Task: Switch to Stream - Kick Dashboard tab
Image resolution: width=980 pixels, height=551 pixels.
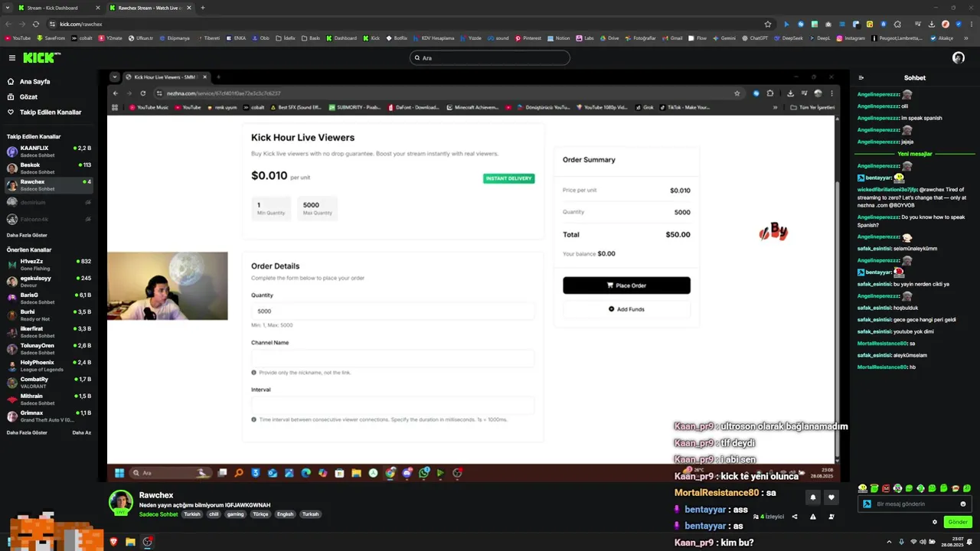Action: 57,8
